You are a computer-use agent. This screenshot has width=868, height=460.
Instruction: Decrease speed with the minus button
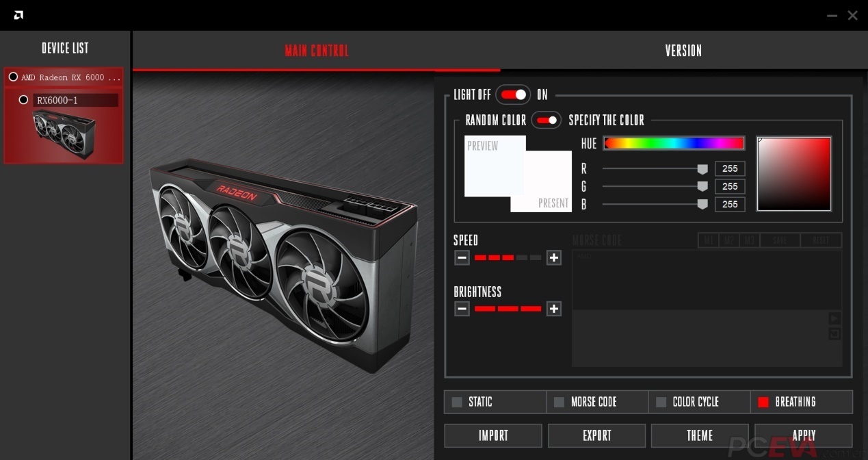click(x=462, y=258)
